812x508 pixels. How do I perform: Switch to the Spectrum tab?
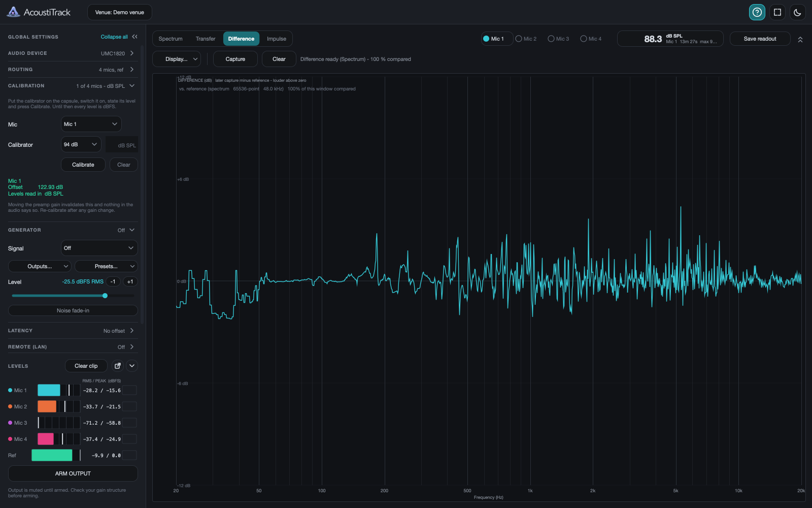click(171, 39)
